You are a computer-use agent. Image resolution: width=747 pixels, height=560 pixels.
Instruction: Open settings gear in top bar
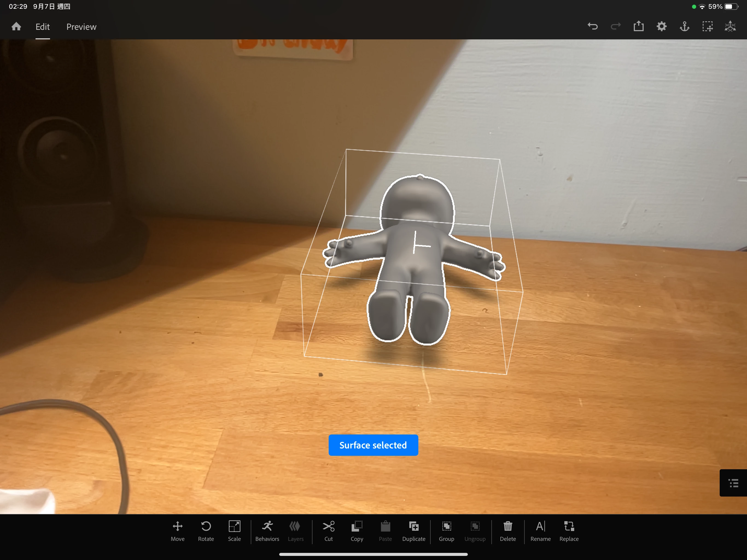click(661, 26)
